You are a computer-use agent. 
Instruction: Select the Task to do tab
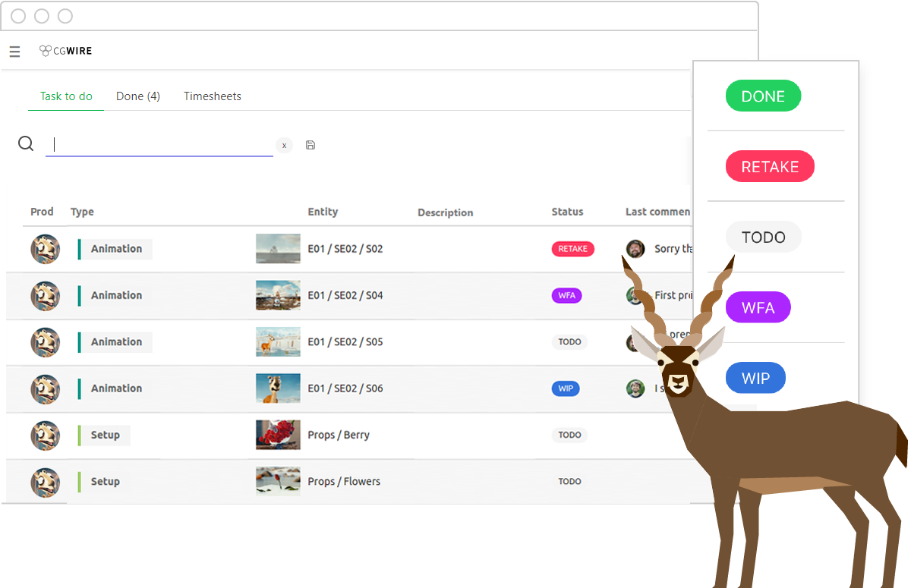(66, 96)
